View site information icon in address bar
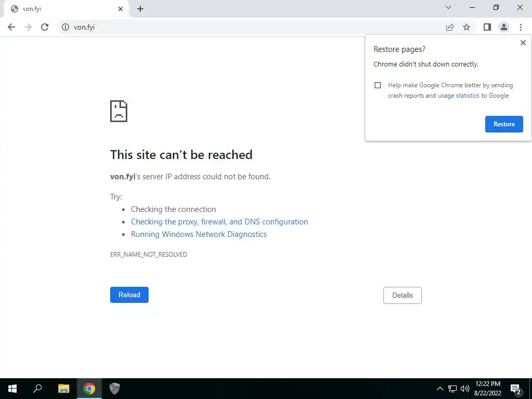532x399 pixels. pos(65,27)
